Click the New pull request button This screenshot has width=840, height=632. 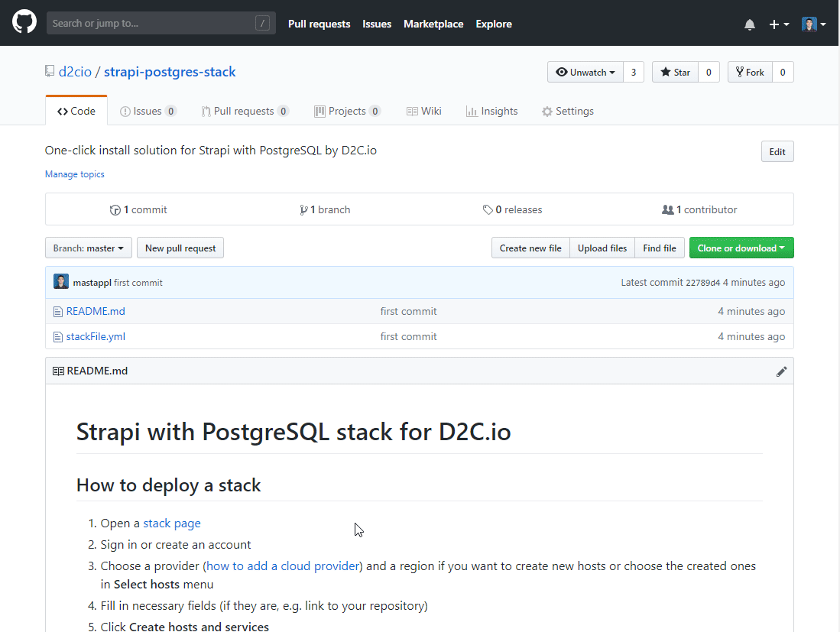pos(180,248)
